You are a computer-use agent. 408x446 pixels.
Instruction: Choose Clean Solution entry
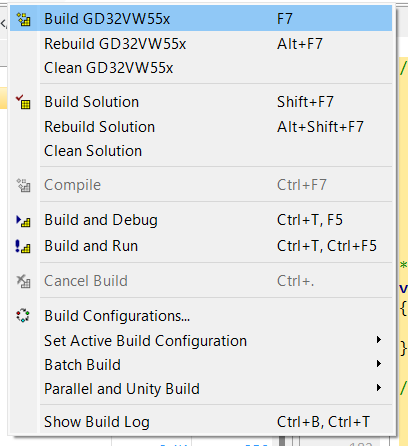(201, 151)
